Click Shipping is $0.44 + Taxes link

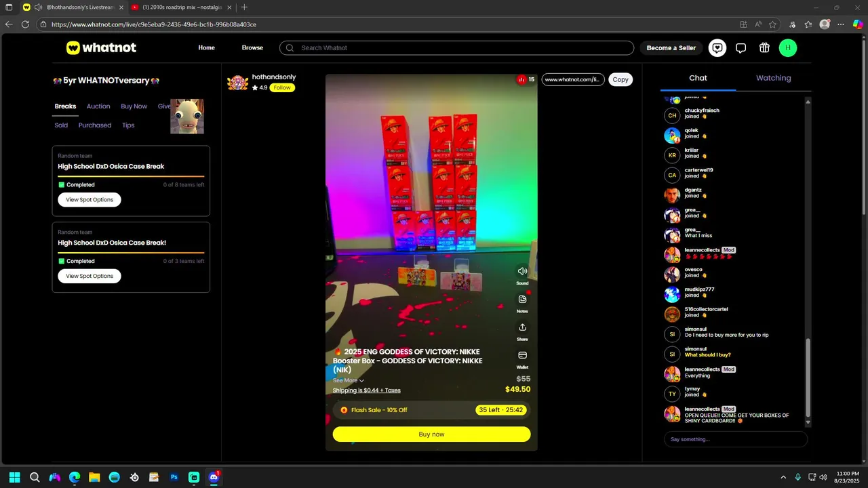tap(367, 390)
